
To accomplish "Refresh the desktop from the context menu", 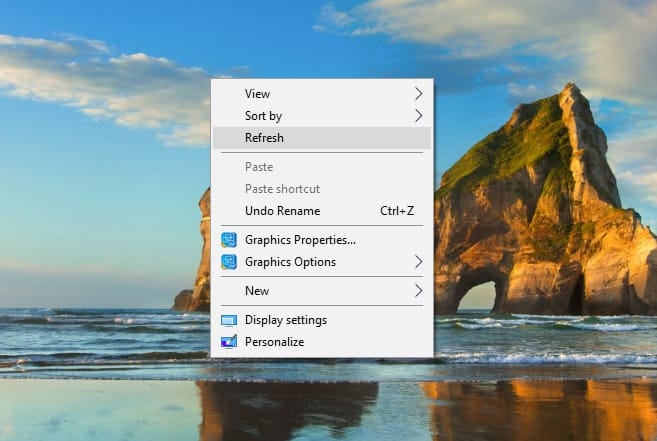I will pos(264,138).
